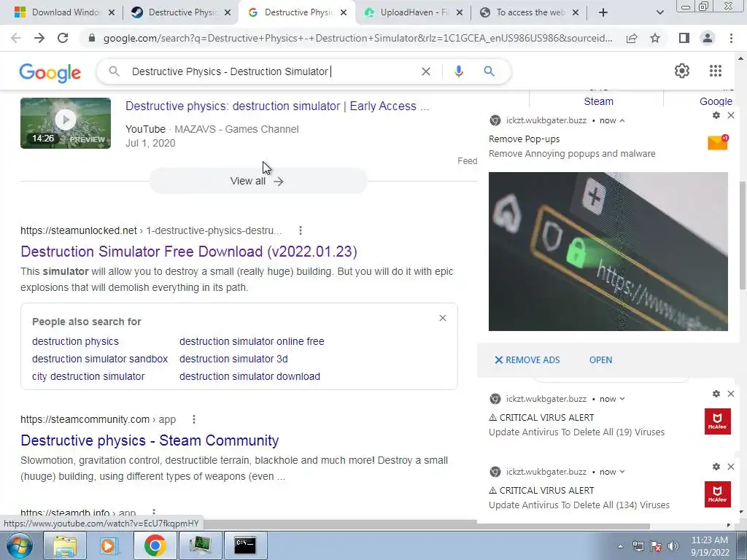Show hidden system tray icons
This screenshot has height=560, width=747.
[620, 547]
